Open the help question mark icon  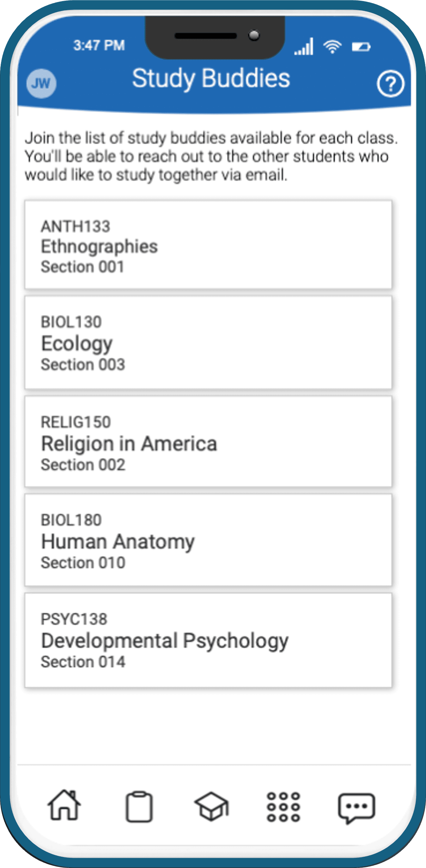(x=390, y=84)
